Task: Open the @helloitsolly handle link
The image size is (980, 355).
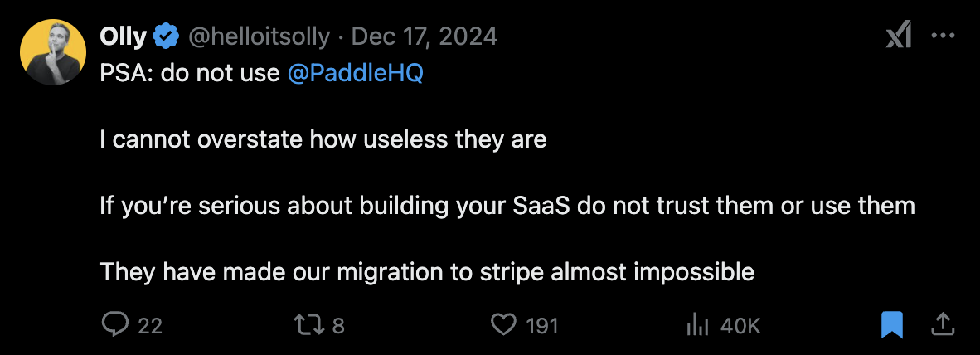Action: pyautogui.click(x=259, y=36)
